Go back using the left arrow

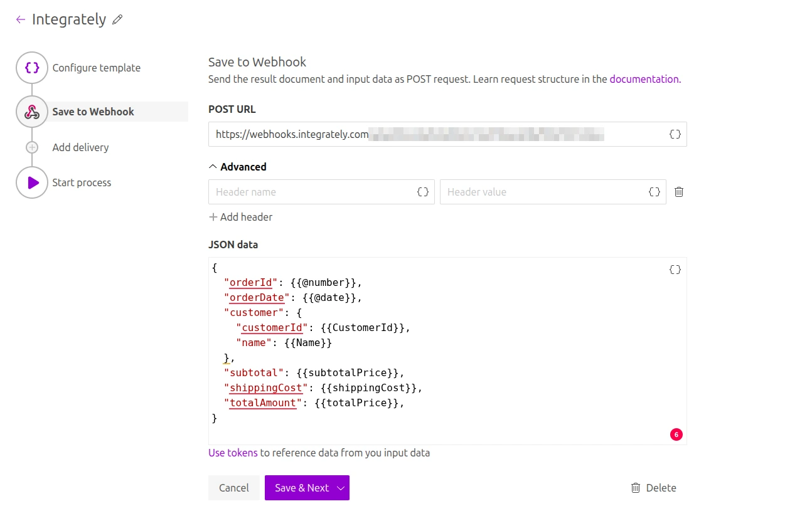coord(21,19)
